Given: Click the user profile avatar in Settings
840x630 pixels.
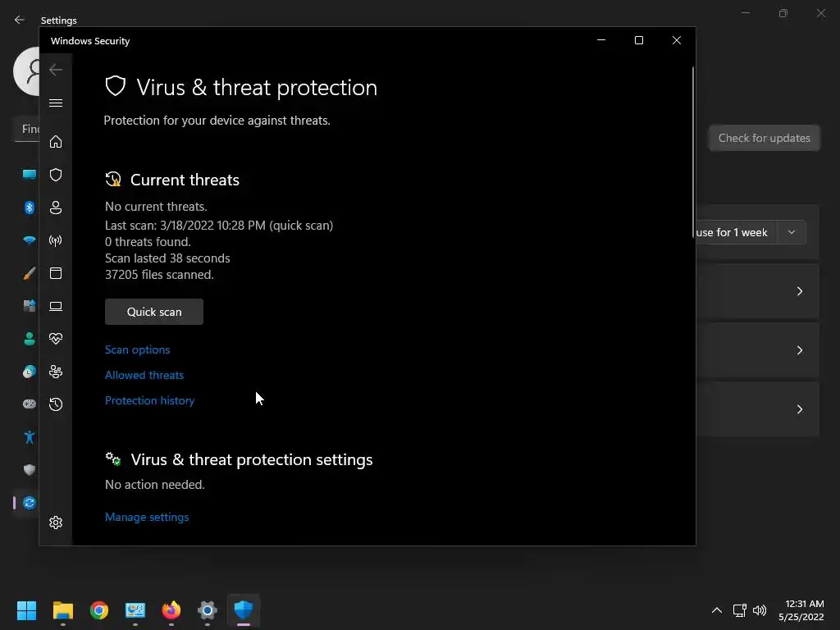Looking at the screenshot, I should click(x=26, y=71).
